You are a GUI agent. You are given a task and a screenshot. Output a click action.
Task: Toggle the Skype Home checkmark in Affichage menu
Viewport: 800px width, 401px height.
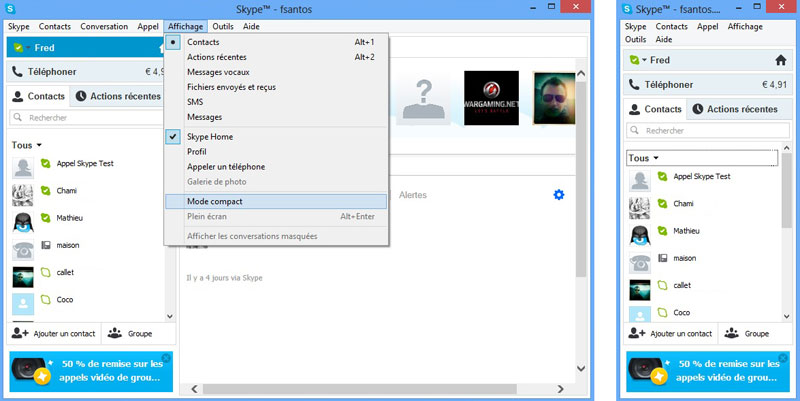173,137
